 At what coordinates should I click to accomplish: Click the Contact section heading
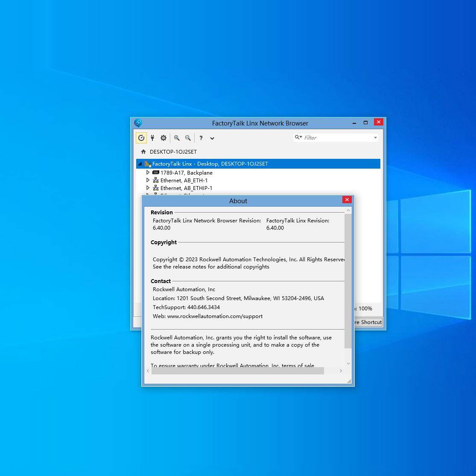(161, 281)
